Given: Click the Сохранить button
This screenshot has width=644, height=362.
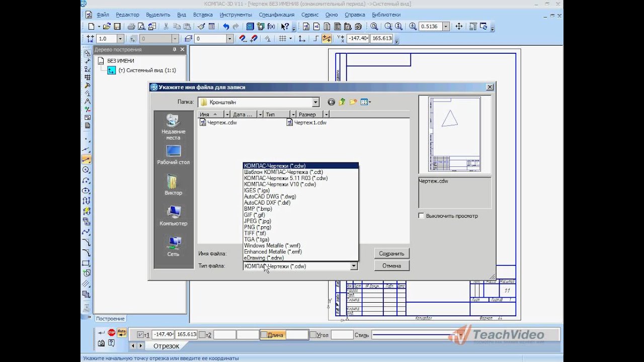Looking at the screenshot, I should click(391, 253).
